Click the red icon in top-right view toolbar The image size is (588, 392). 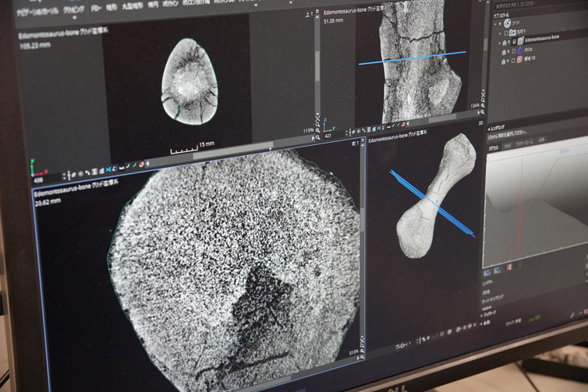(x=403, y=124)
